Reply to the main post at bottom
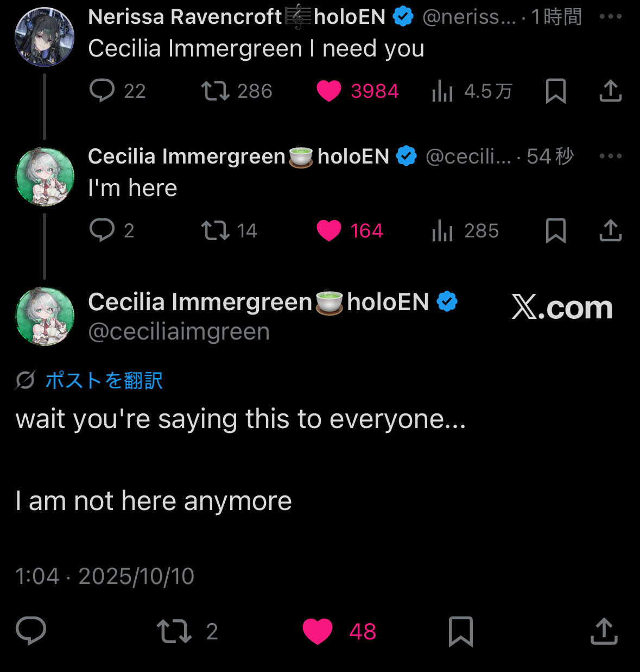The image size is (640, 672). pyautogui.click(x=31, y=631)
